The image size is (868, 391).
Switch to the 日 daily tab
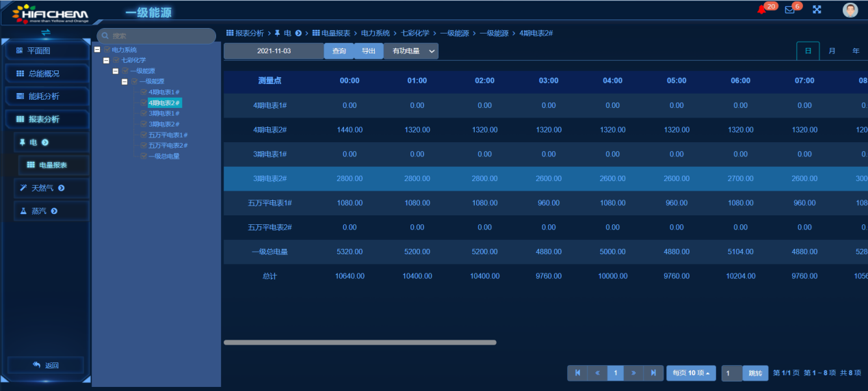click(x=808, y=51)
